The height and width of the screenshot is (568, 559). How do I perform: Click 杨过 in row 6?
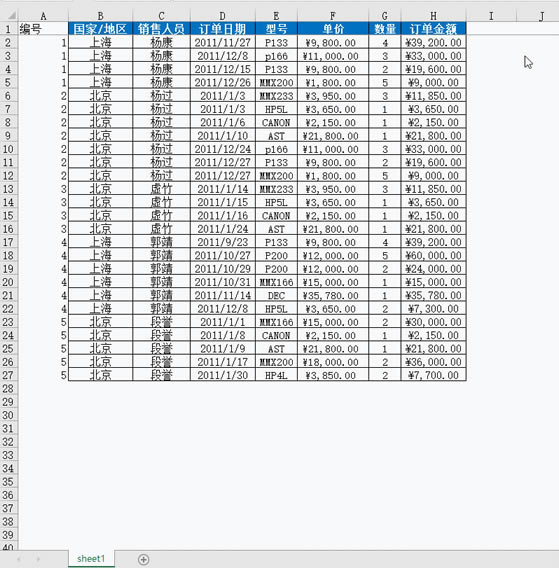tap(161, 96)
